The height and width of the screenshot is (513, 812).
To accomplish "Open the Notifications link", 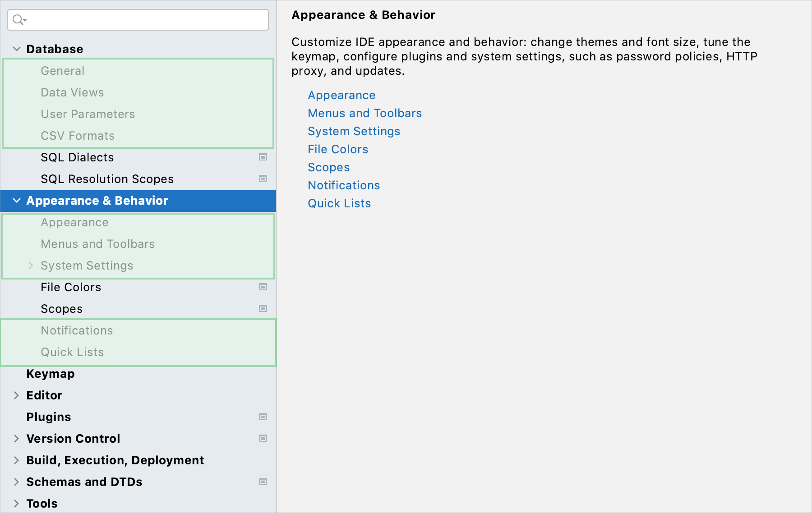I will pyautogui.click(x=344, y=185).
